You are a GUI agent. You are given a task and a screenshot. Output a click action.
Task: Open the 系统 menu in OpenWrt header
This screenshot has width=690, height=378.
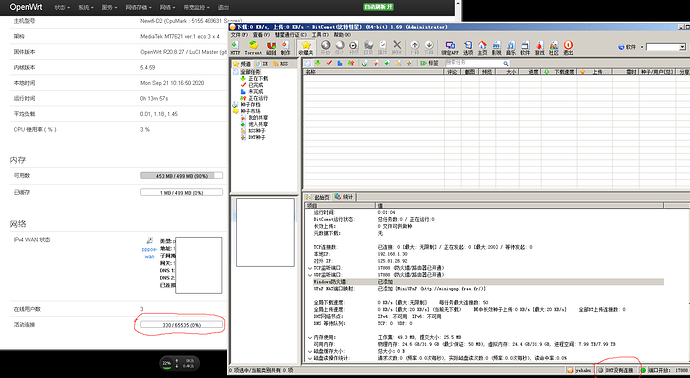click(x=85, y=7)
